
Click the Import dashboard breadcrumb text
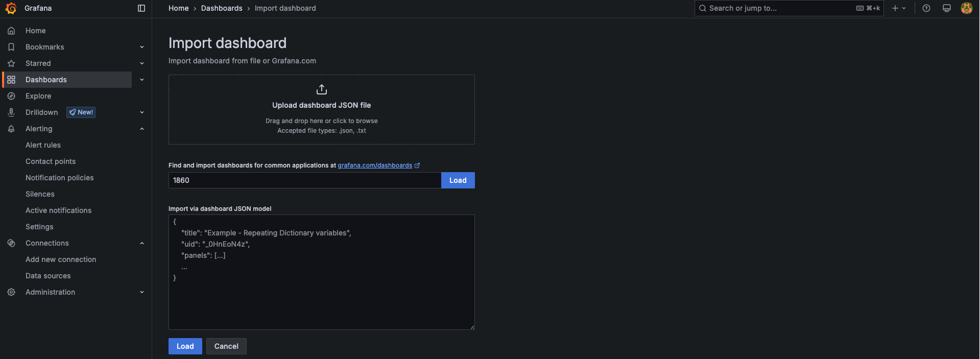pos(285,8)
